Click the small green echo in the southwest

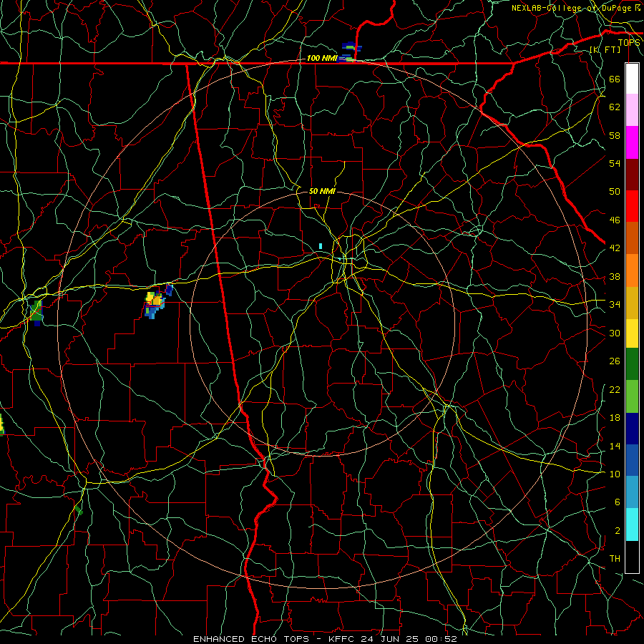[x=79, y=511]
